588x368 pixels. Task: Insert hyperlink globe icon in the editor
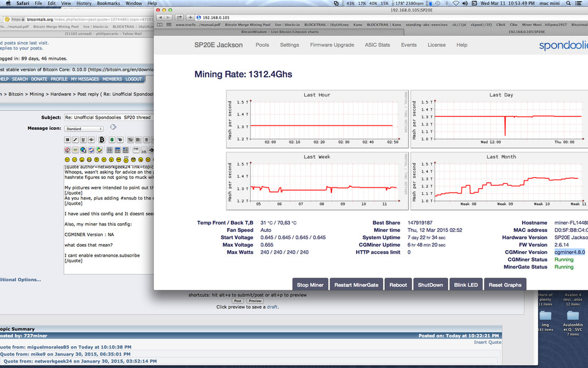(83, 150)
